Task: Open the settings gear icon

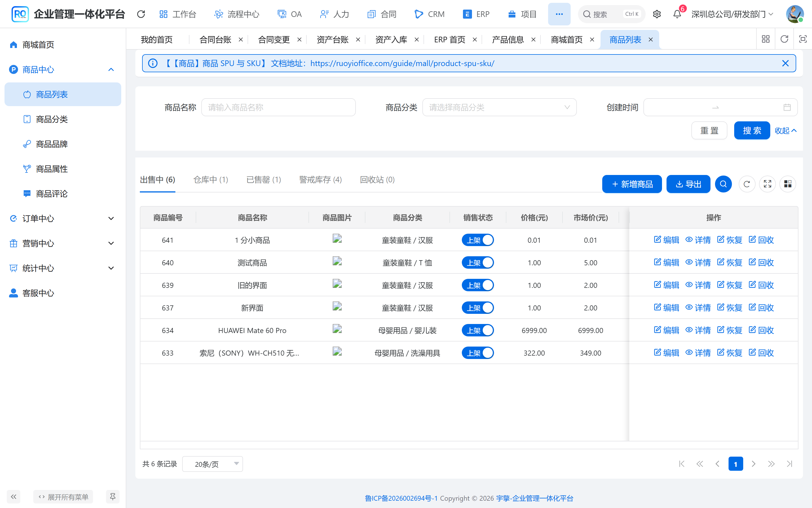Action: [657, 14]
